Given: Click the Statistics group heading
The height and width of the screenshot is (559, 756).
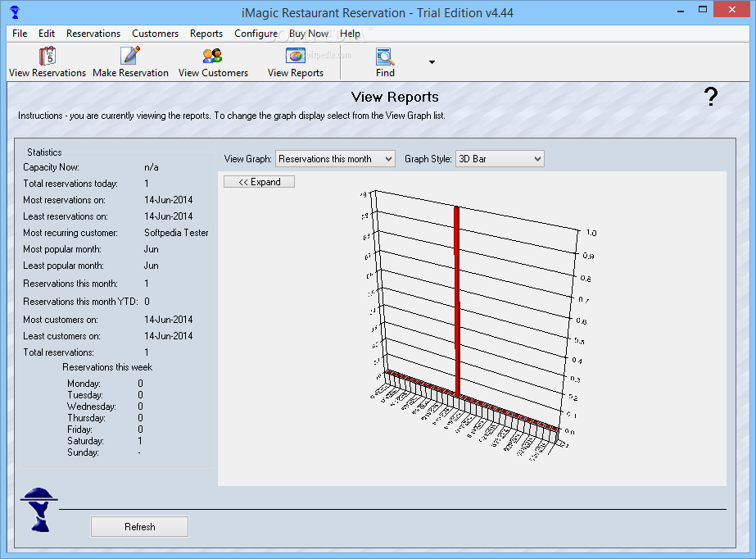Looking at the screenshot, I should coord(44,152).
